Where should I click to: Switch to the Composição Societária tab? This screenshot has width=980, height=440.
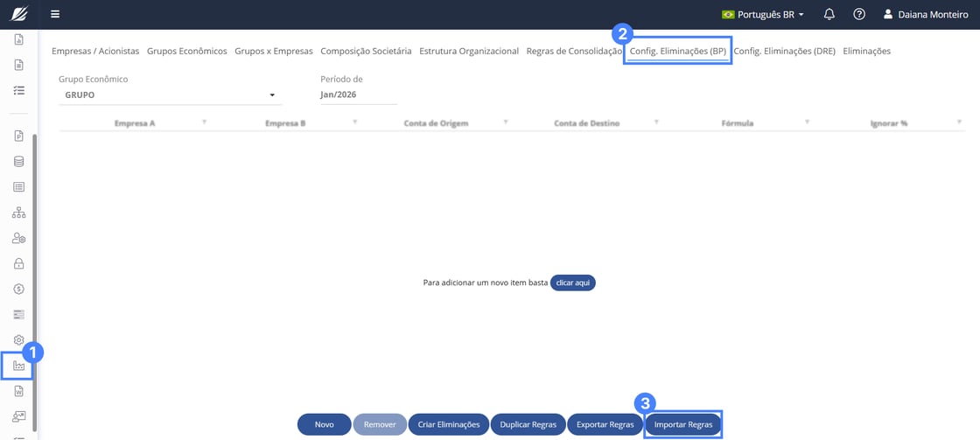366,52
